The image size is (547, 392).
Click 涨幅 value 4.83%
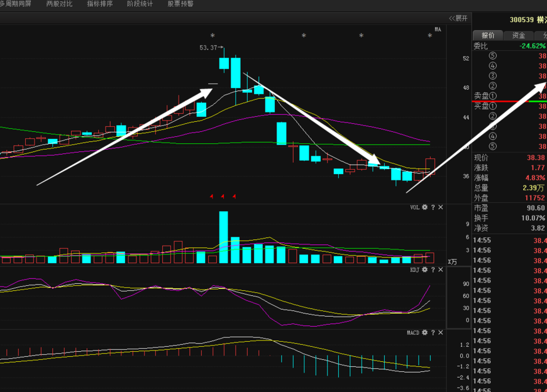coord(536,178)
